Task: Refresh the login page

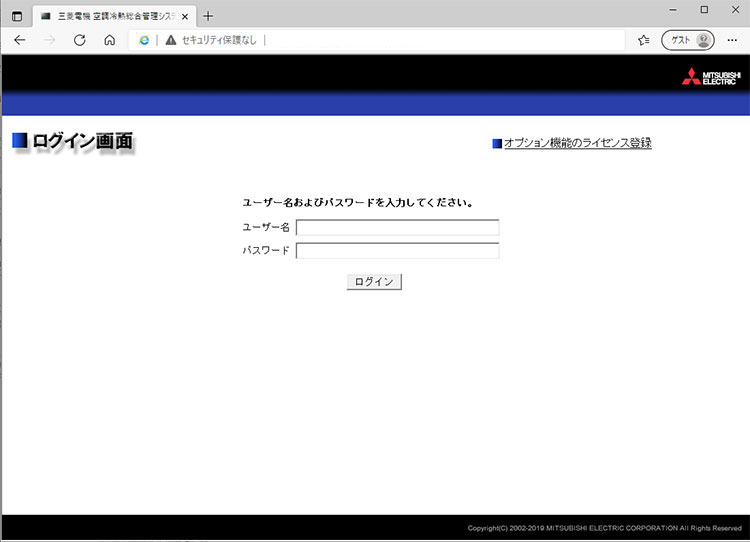Action: coord(80,40)
